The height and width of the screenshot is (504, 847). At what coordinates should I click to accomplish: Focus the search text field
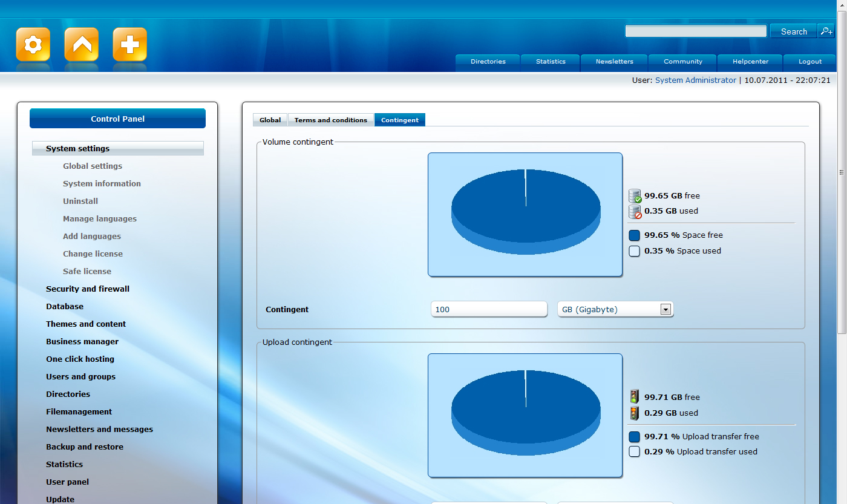[x=696, y=31]
